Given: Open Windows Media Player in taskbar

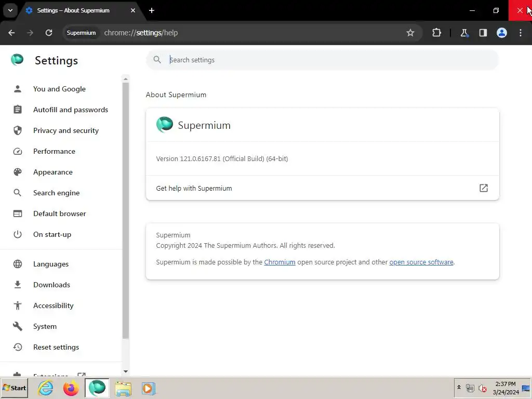Looking at the screenshot, I should pos(148,388).
